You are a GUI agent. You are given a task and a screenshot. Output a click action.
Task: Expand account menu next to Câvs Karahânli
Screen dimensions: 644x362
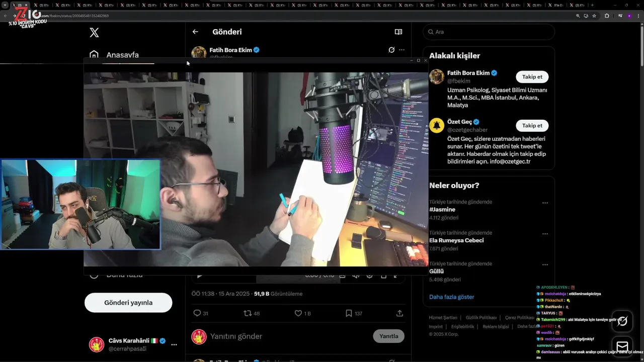[x=174, y=345]
